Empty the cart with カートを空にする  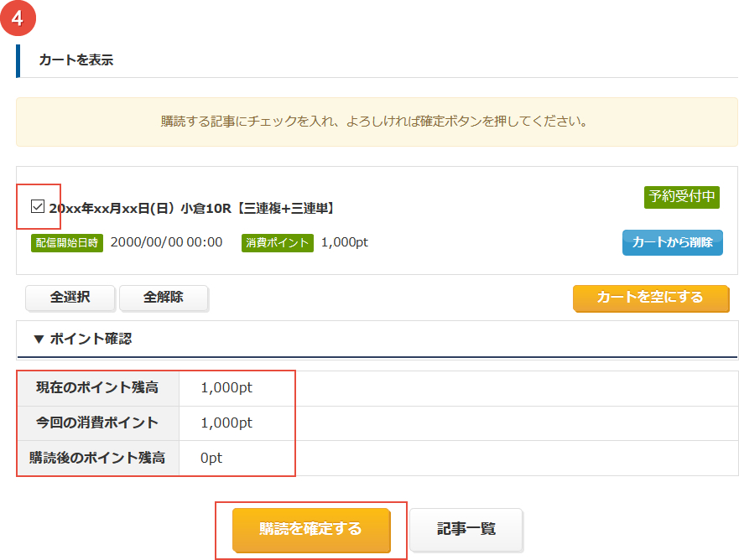click(650, 298)
